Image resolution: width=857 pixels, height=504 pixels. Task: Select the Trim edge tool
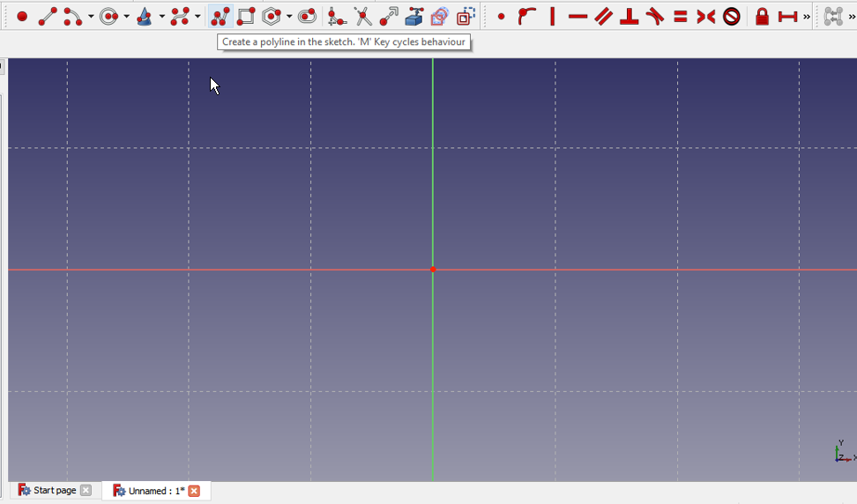coord(362,17)
